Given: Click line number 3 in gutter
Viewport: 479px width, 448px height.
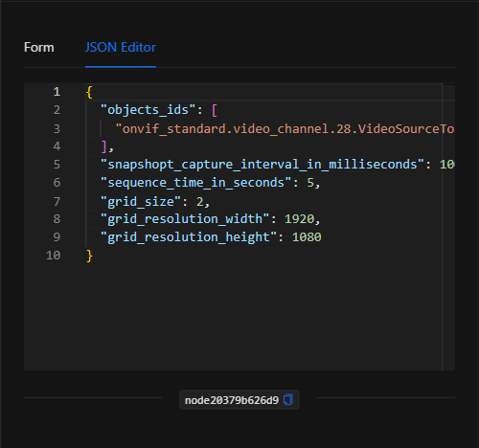Looking at the screenshot, I should [x=57, y=129].
